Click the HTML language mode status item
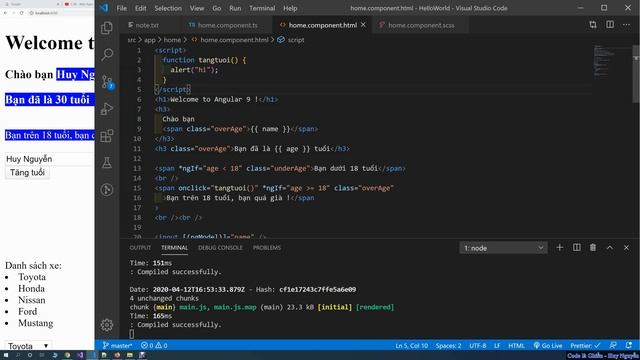The image size is (640, 360). tap(516, 346)
